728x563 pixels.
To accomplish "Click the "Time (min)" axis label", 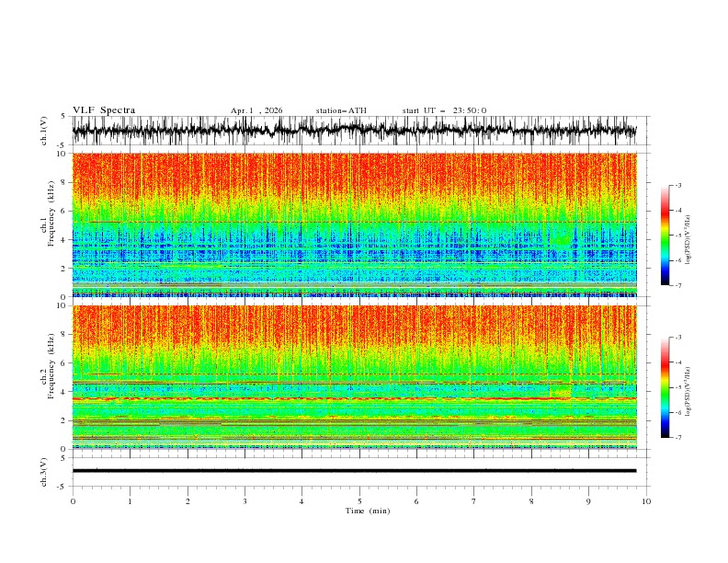I will click(368, 511).
